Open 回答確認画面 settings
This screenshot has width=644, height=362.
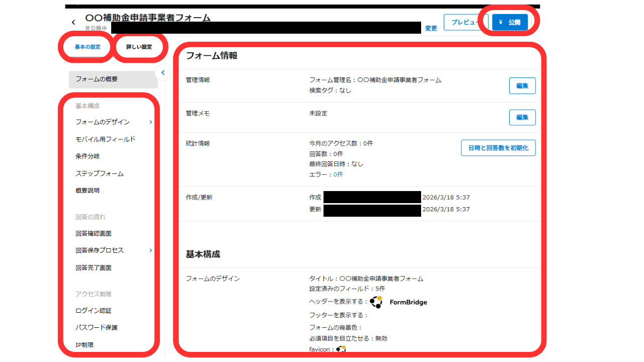point(94,233)
